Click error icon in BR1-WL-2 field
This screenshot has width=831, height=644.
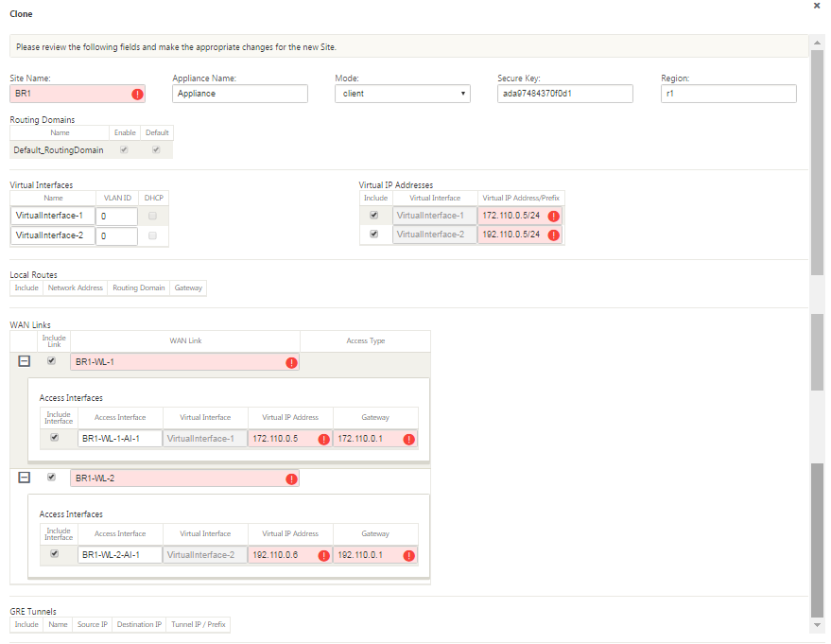pos(291,479)
